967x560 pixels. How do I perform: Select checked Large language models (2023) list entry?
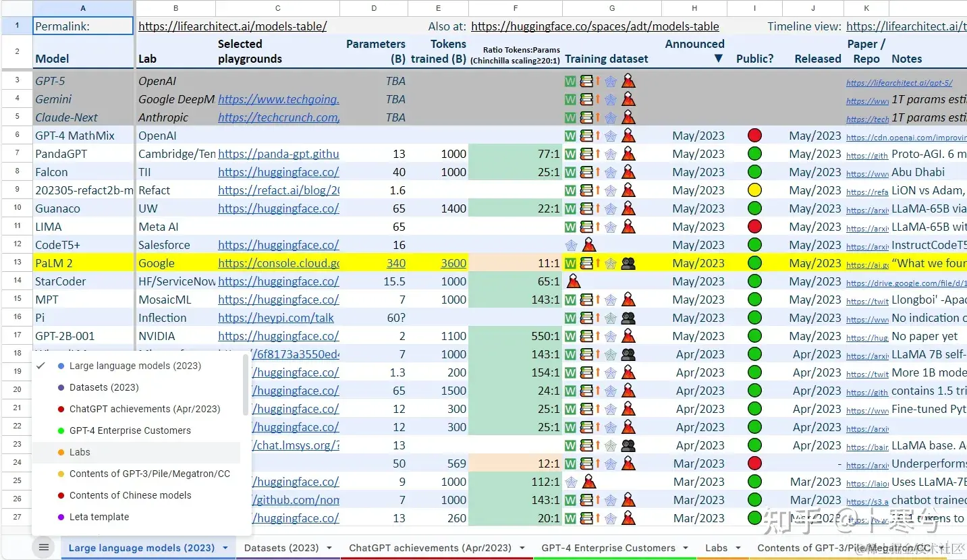coord(136,366)
